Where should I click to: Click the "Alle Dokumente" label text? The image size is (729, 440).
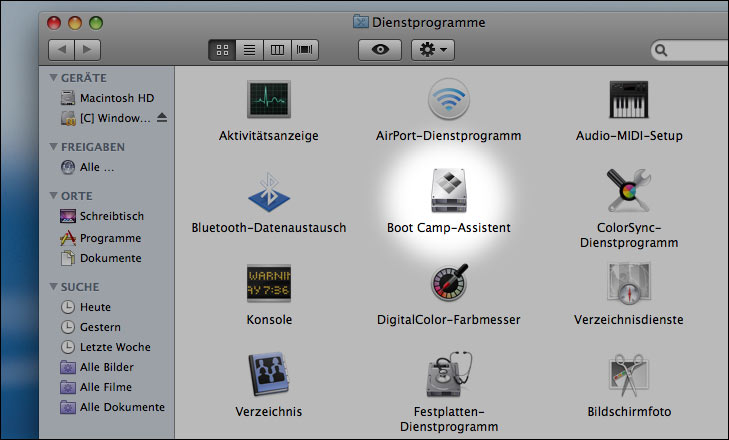pyautogui.click(x=122, y=407)
